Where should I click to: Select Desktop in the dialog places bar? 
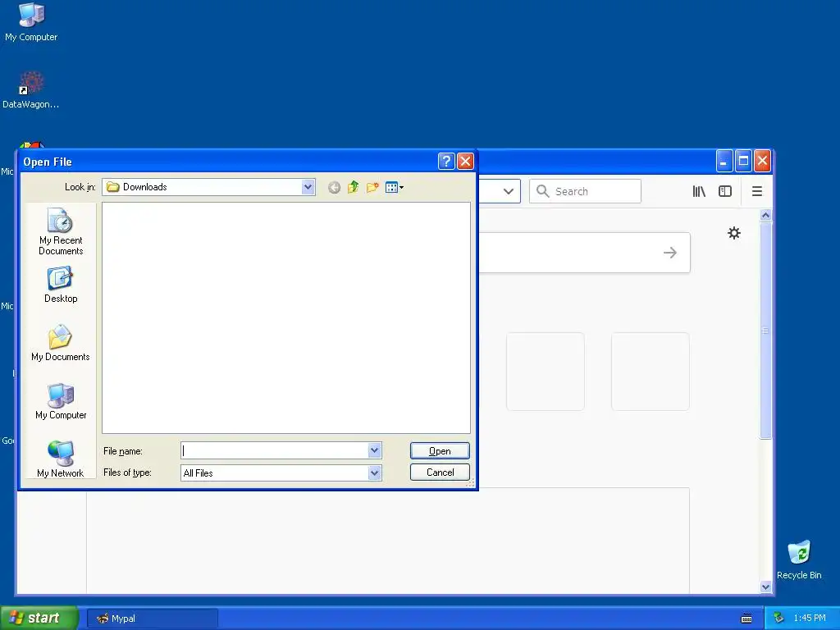click(61, 285)
